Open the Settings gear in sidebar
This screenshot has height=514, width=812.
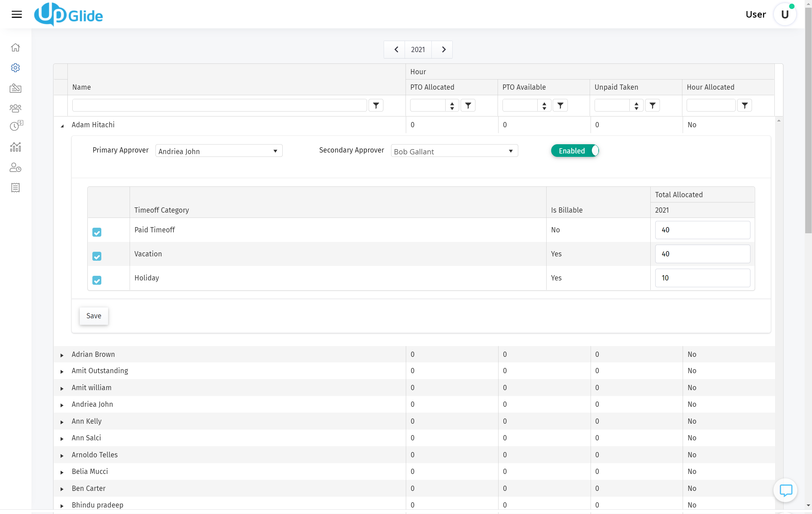pos(15,68)
